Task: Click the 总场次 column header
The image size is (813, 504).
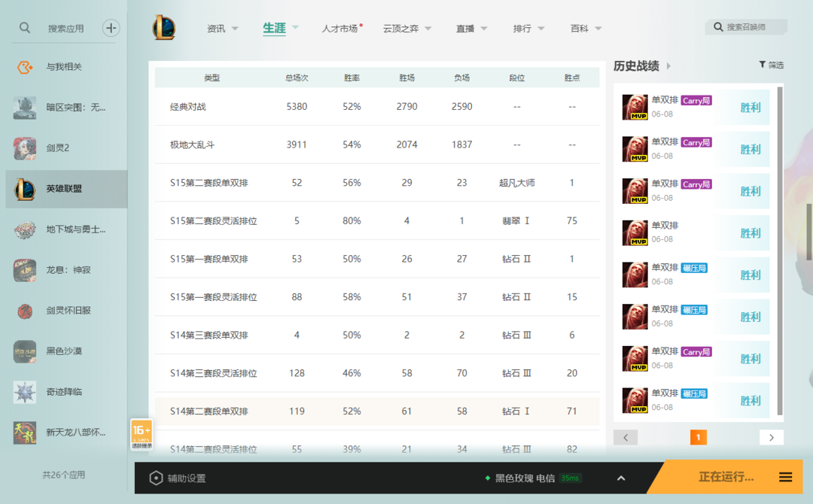Action: click(x=297, y=77)
